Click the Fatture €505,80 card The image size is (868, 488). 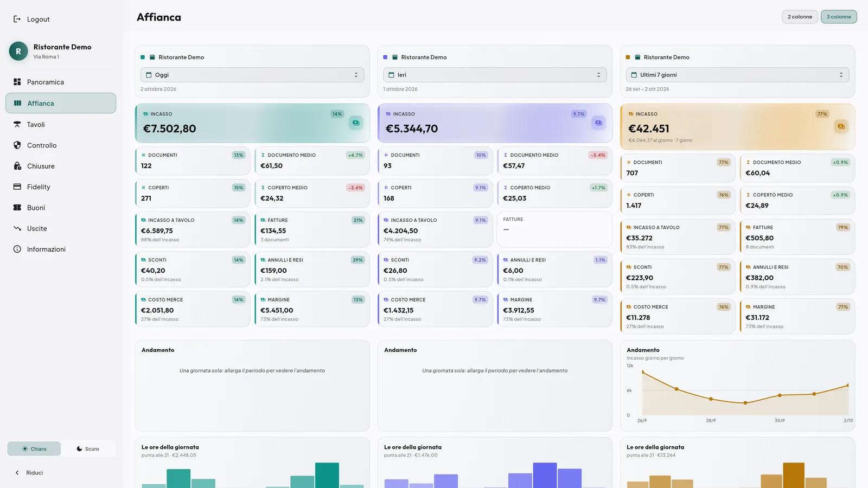(x=797, y=236)
